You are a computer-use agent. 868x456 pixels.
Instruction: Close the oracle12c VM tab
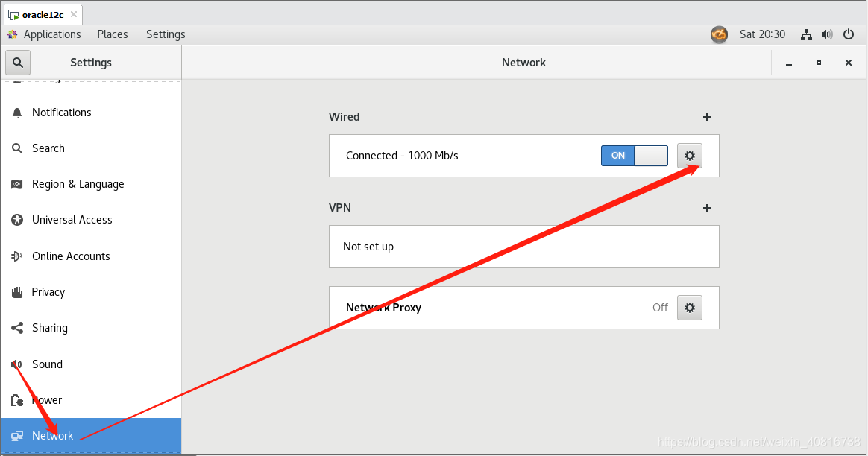[x=74, y=14]
